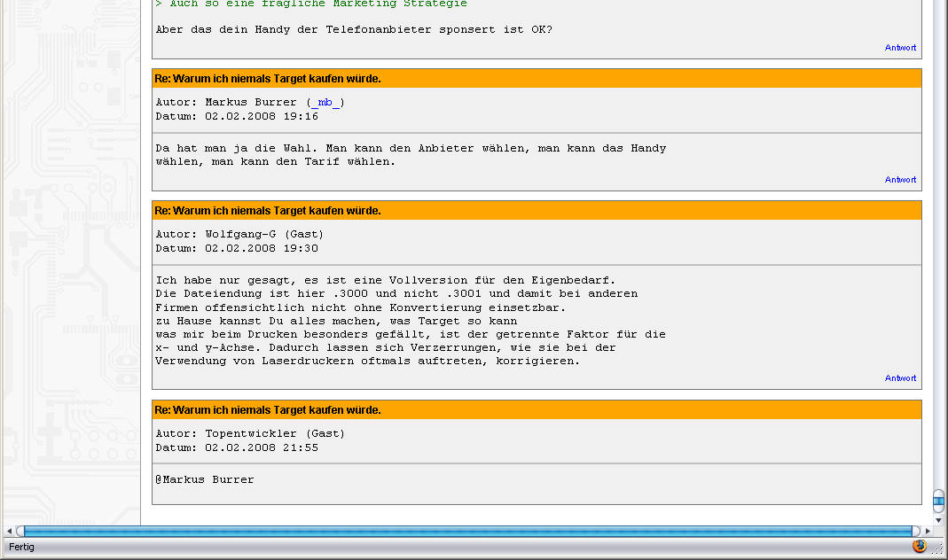This screenshot has height=560, width=948.
Task: Click Antwort under Wolfgang-G's post
Action: (900, 378)
